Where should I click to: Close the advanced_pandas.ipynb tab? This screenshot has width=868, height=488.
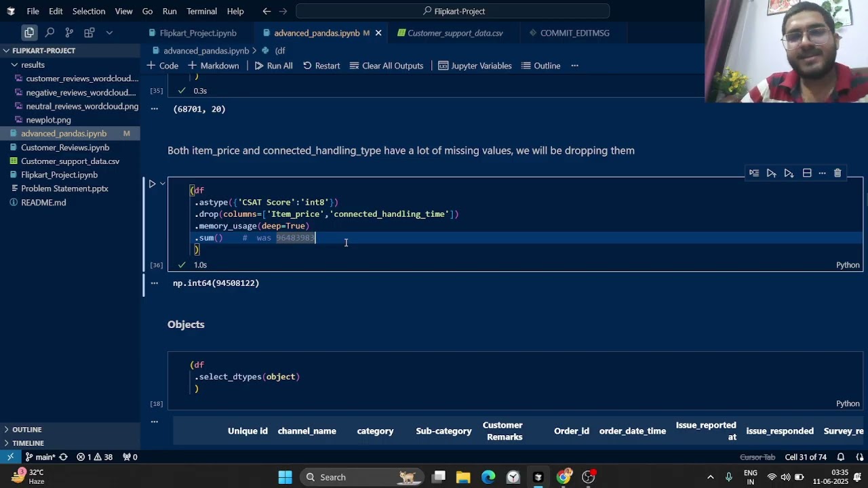tap(378, 33)
